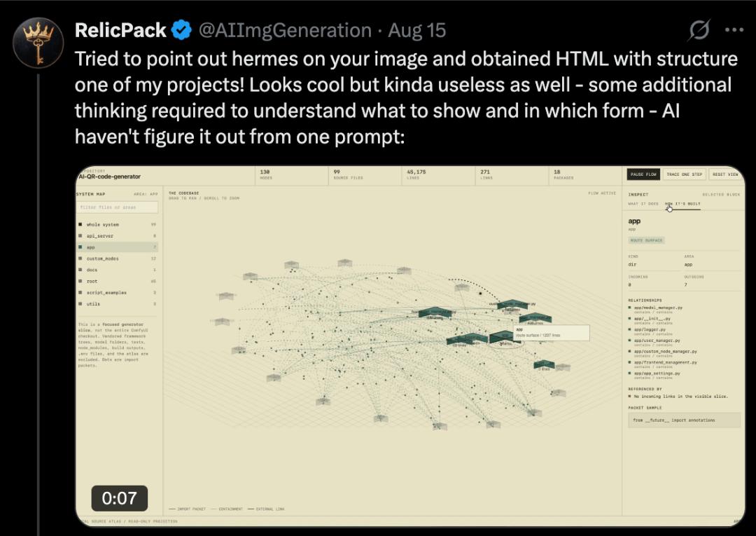
Task: Click the TRACE ONE STEP button
Action: (x=684, y=174)
